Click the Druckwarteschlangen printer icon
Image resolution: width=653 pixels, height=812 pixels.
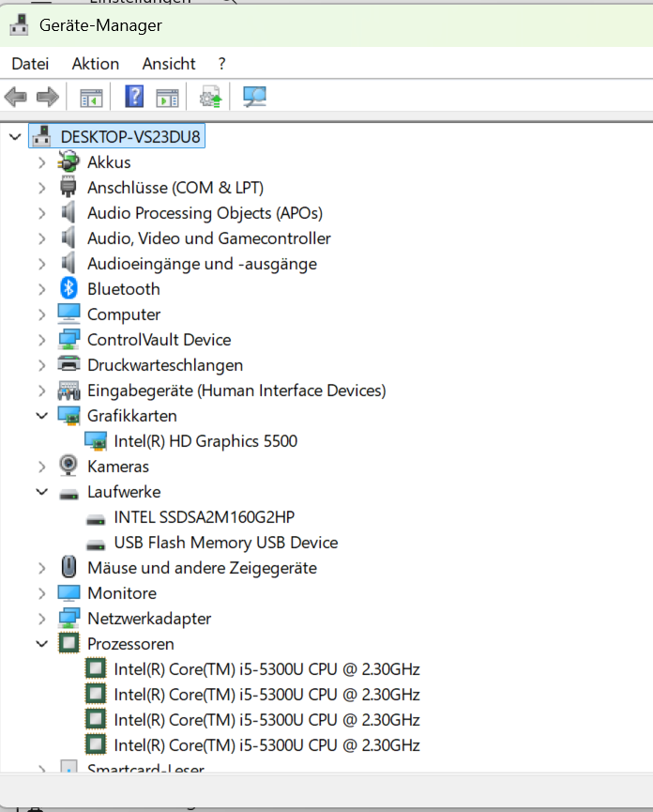point(68,364)
